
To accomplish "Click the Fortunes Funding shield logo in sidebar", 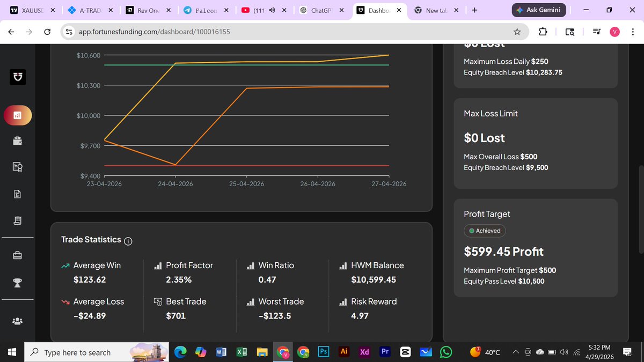I will click(x=18, y=78).
